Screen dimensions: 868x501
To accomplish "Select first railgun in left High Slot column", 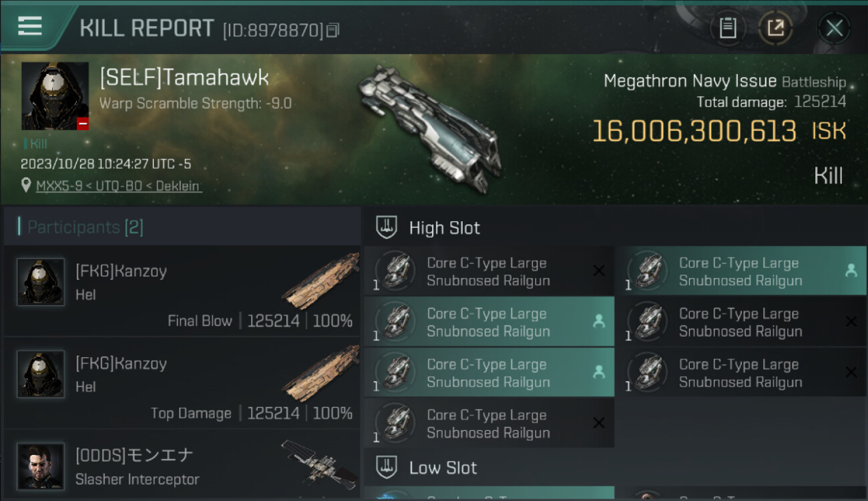I will click(489, 272).
